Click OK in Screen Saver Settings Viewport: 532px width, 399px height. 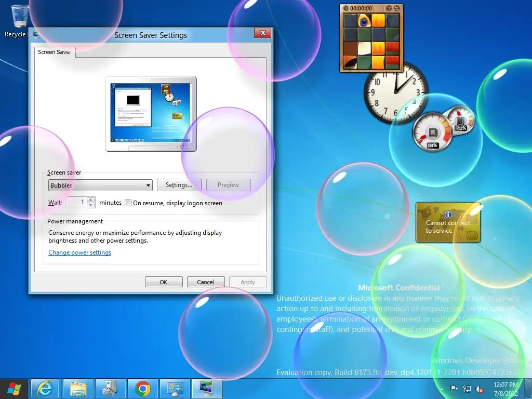164,282
